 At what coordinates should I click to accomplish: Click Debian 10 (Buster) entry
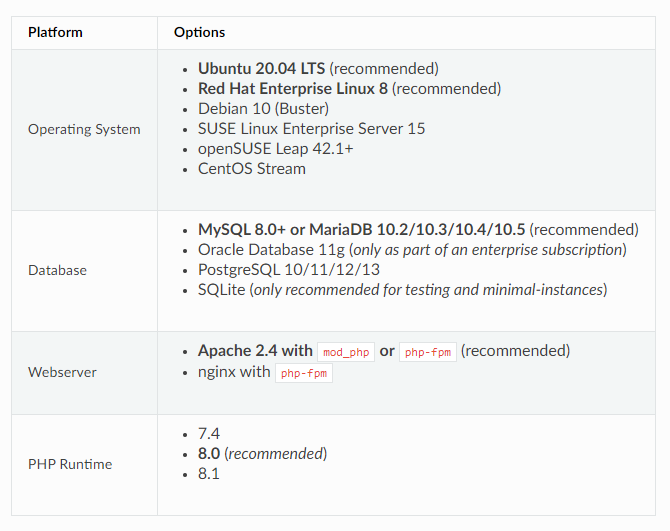263,109
